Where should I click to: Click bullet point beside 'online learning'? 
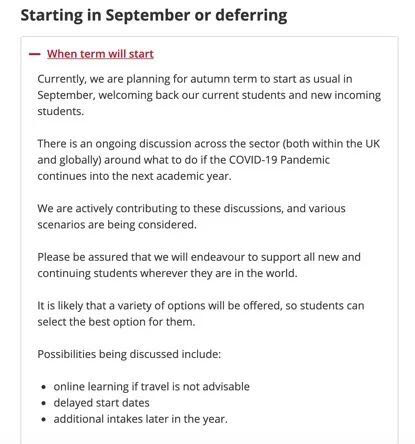tap(44, 387)
